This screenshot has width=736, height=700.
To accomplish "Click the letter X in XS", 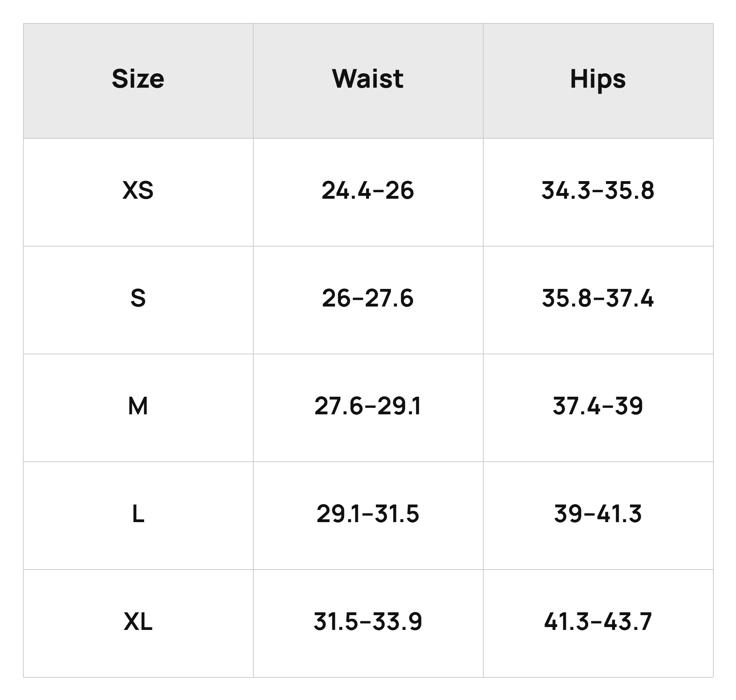I will (x=130, y=191).
